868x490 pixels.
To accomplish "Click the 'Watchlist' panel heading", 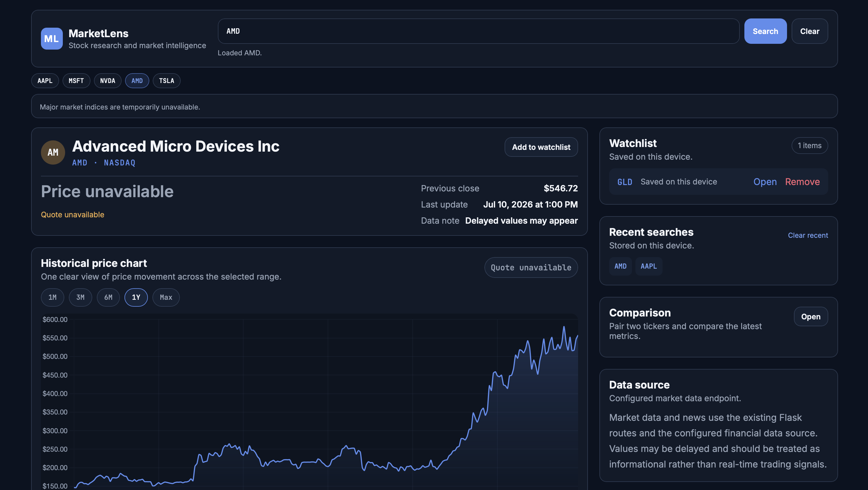I will 633,143.
